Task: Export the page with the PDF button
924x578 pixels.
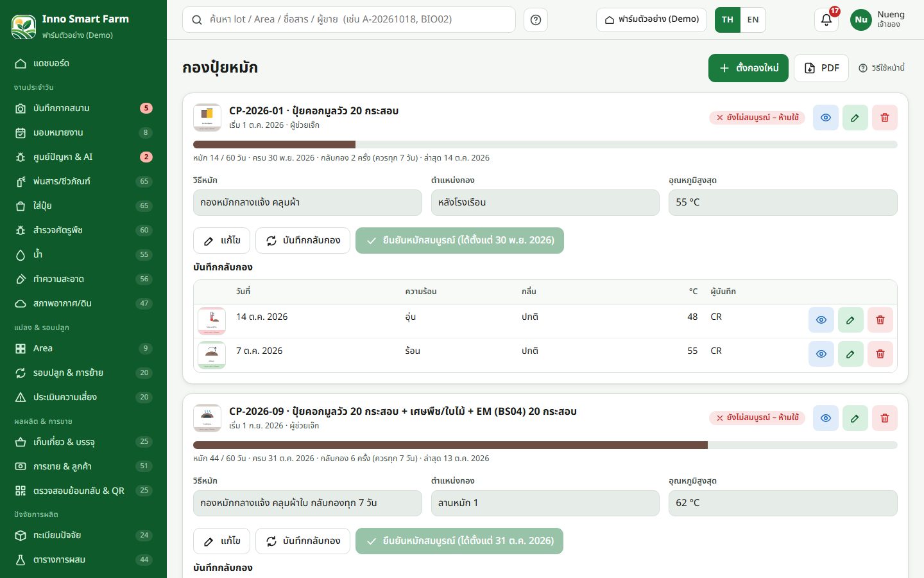Action: (821, 68)
